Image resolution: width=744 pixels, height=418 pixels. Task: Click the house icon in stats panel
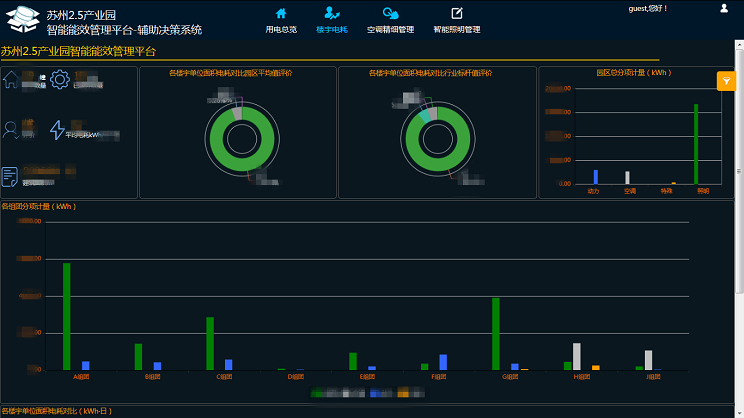13,80
